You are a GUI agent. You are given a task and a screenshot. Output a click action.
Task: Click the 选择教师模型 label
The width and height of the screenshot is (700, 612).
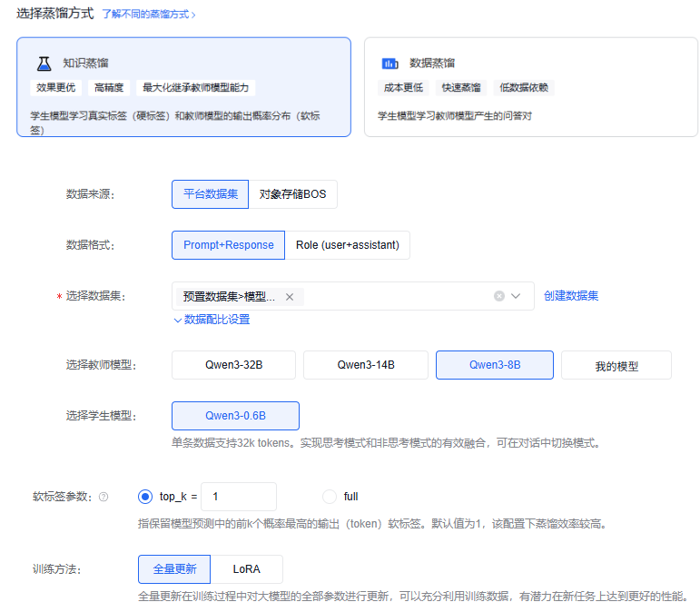tap(101, 365)
